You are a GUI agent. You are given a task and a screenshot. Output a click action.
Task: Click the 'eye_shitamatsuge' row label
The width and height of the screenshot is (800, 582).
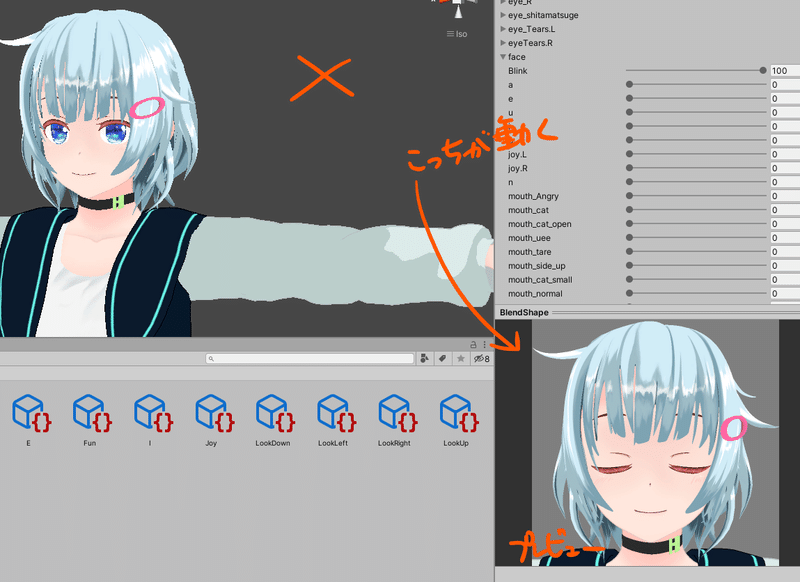coord(543,15)
